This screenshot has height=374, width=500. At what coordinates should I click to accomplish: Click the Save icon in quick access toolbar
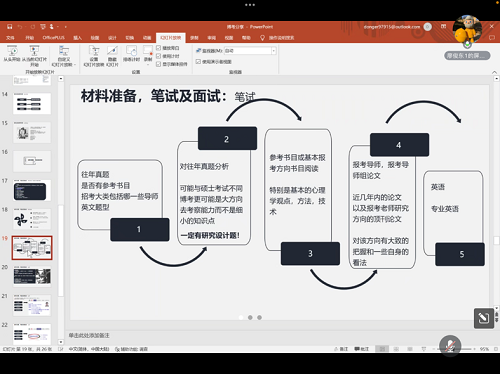[10, 27]
